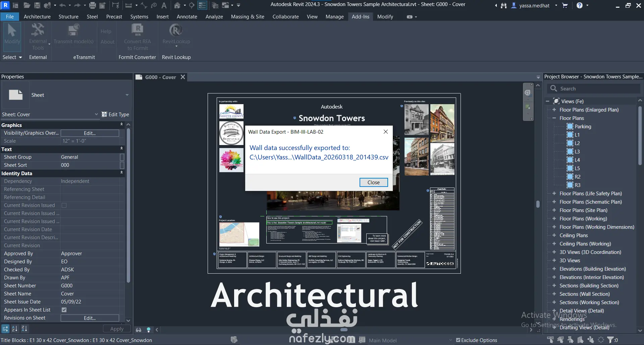Open the File menu

click(10, 17)
